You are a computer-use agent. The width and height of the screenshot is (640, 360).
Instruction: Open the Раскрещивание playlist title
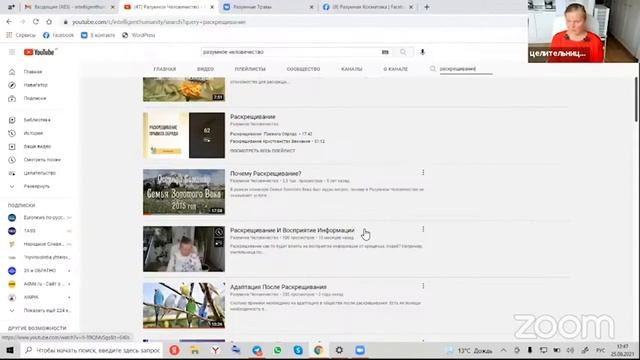tap(253, 117)
